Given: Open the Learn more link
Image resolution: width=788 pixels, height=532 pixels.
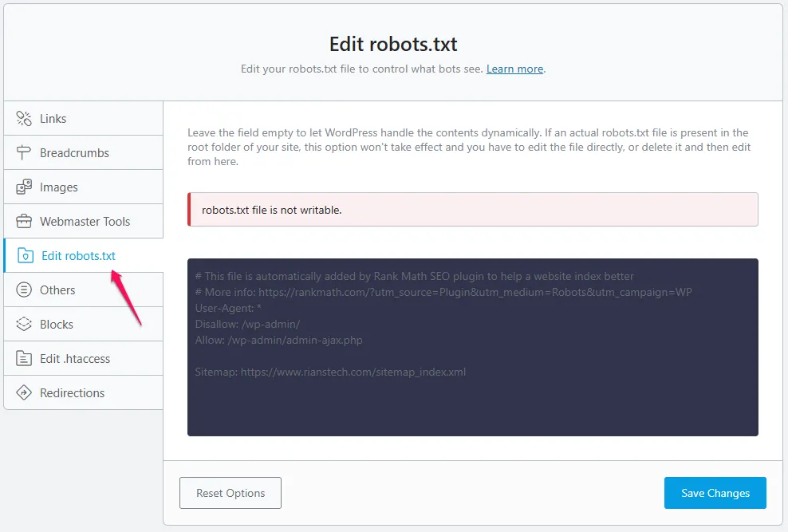Looking at the screenshot, I should click(x=514, y=69).
